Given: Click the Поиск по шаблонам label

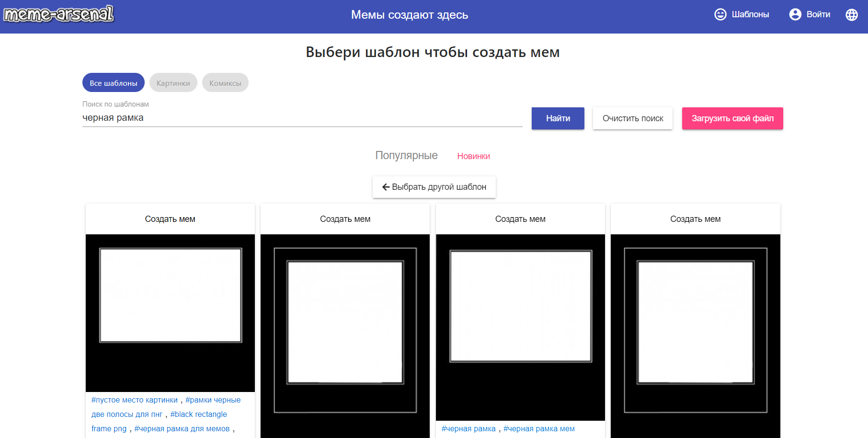Looking at the screenshot, I should [115, 104].
